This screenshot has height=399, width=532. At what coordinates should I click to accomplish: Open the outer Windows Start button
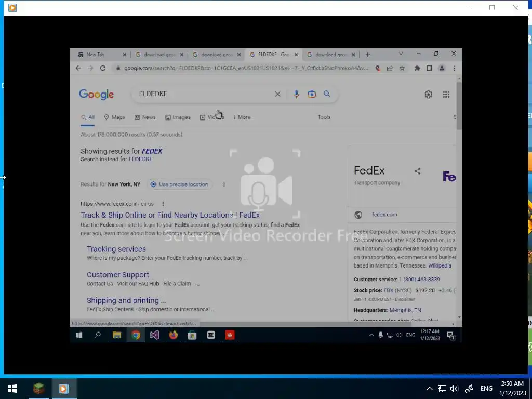(12, 389)
